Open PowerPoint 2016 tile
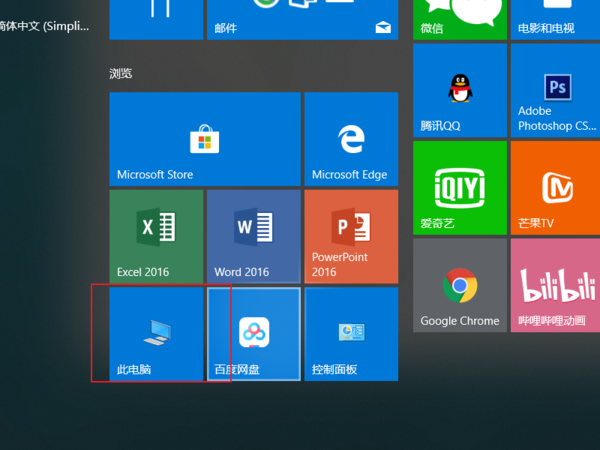 (x=350, y=235)
